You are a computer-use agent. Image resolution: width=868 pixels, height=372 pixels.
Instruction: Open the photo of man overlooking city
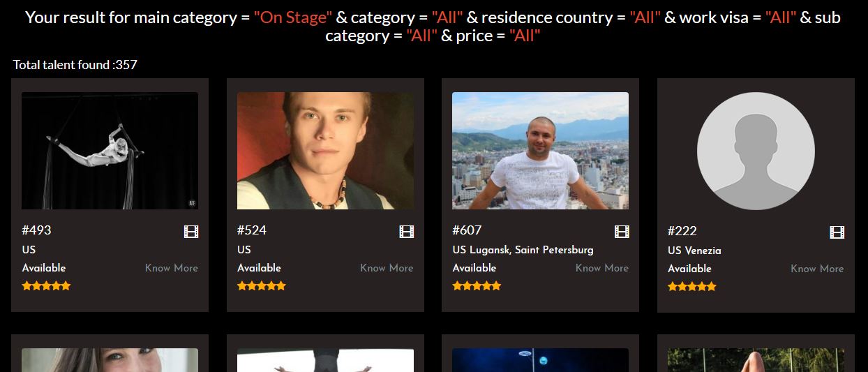pyautogui.click(x=540, y=151)
